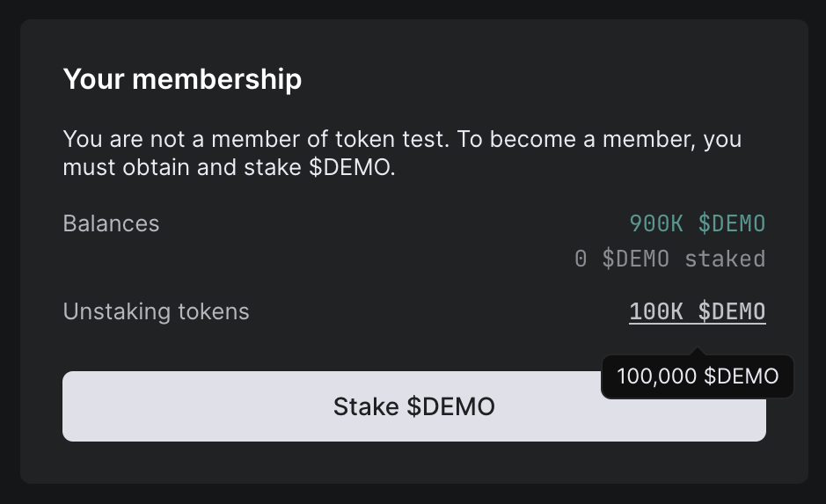Click the Your membership heading
The height and width of the screenshot is (504, 826).
[x=182, y=79]
